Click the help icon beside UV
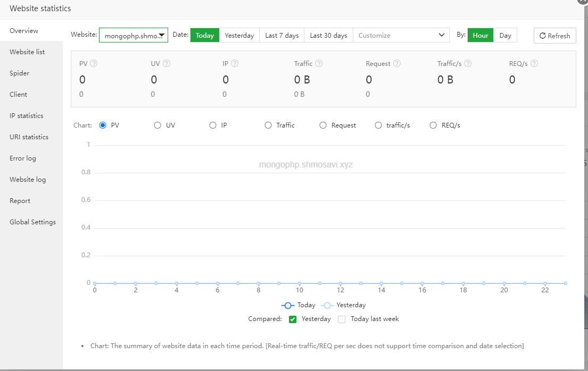 pyautogui.click(x=167, y=63)
